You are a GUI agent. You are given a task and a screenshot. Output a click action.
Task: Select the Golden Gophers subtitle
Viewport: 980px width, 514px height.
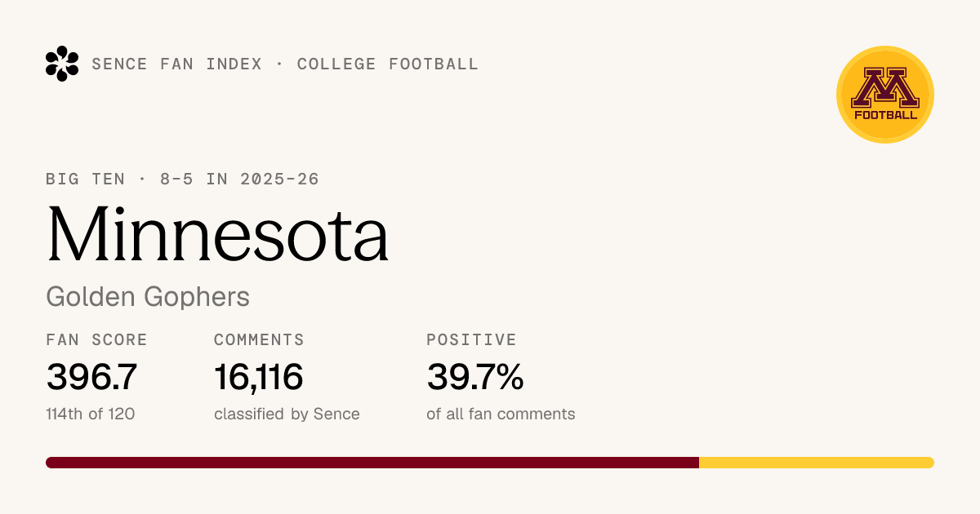pos(148,297)
